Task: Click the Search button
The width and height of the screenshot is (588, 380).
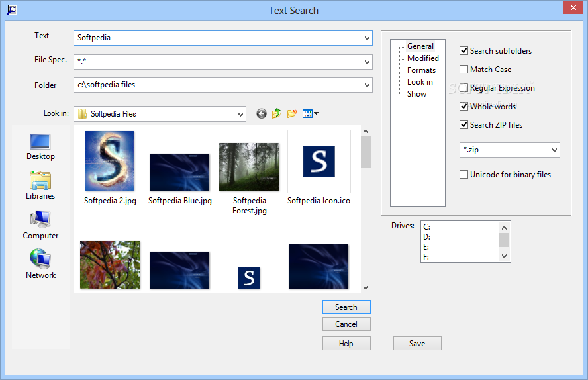Action: coord(346,307)
